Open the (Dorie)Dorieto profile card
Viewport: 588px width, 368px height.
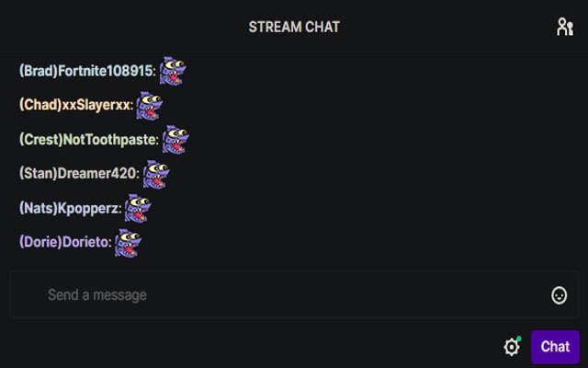click(65, 243)
